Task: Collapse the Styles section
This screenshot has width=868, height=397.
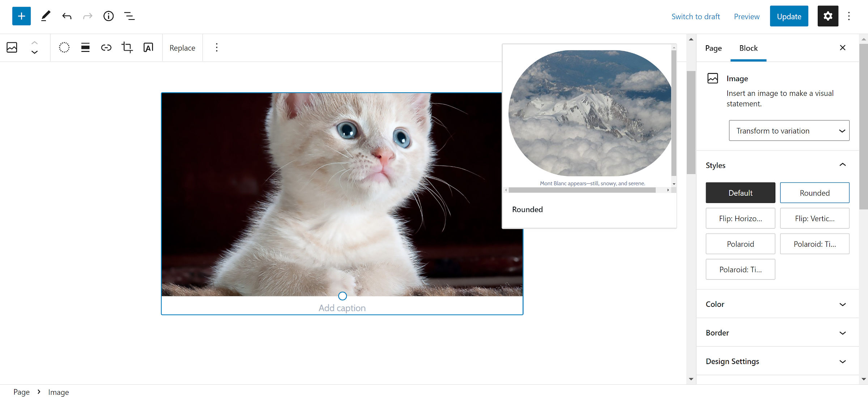Action: click(x=843, y=165)
